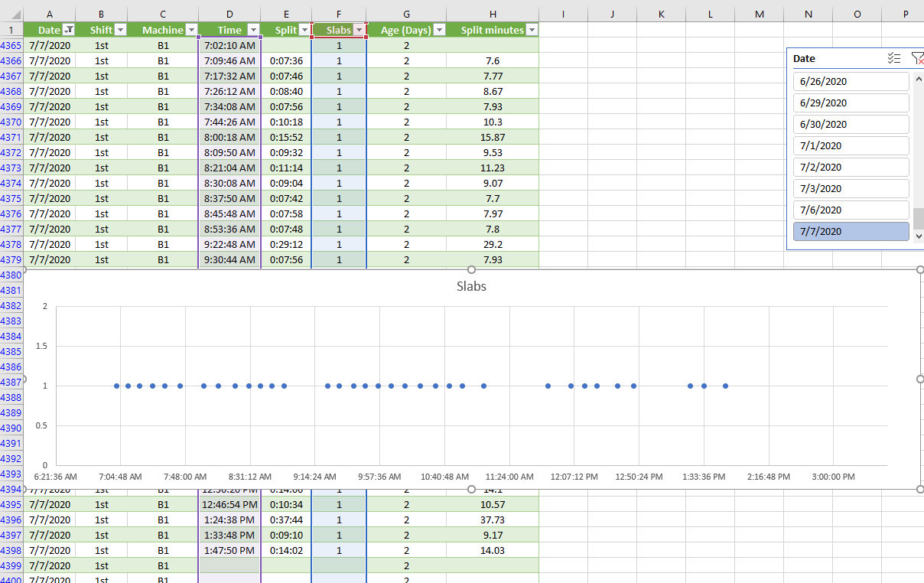Open the Slabs column filter dropdown

click(360, 30)
